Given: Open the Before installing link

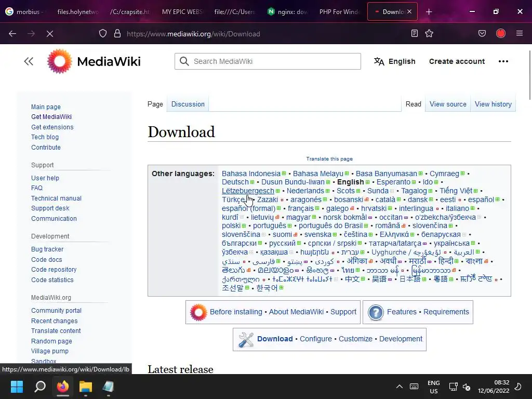Looking at the screenshot, I should coord(236,312).
